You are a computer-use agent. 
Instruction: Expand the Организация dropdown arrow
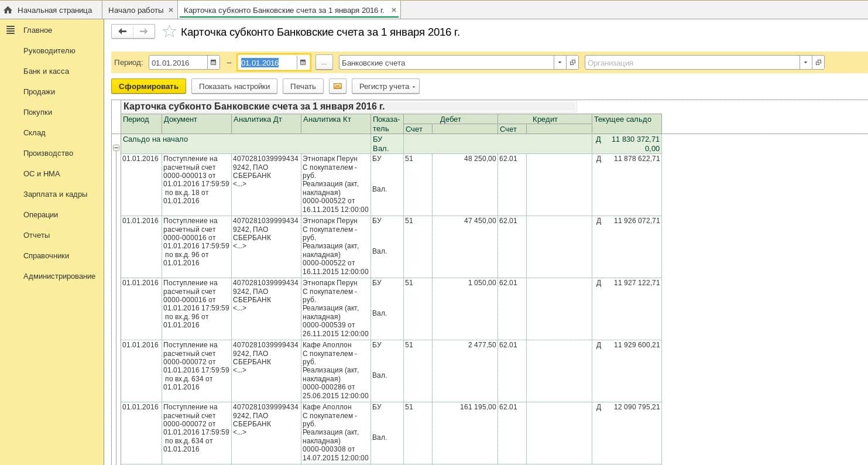tap(806, 63)
